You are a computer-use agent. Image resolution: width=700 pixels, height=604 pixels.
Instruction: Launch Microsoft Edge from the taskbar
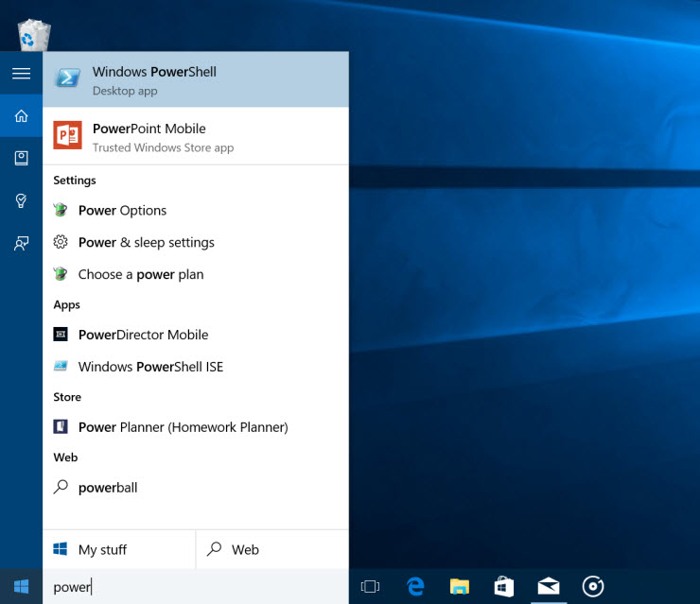tap(414, 587)
